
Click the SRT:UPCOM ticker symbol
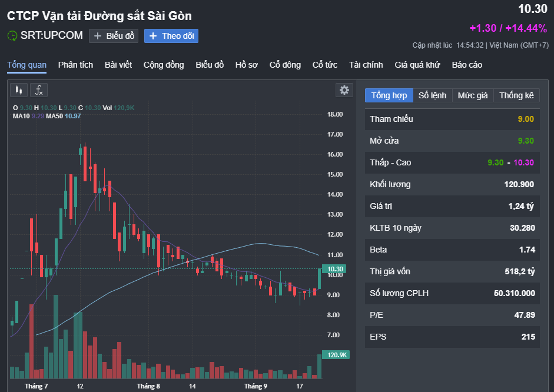point(52,35)
